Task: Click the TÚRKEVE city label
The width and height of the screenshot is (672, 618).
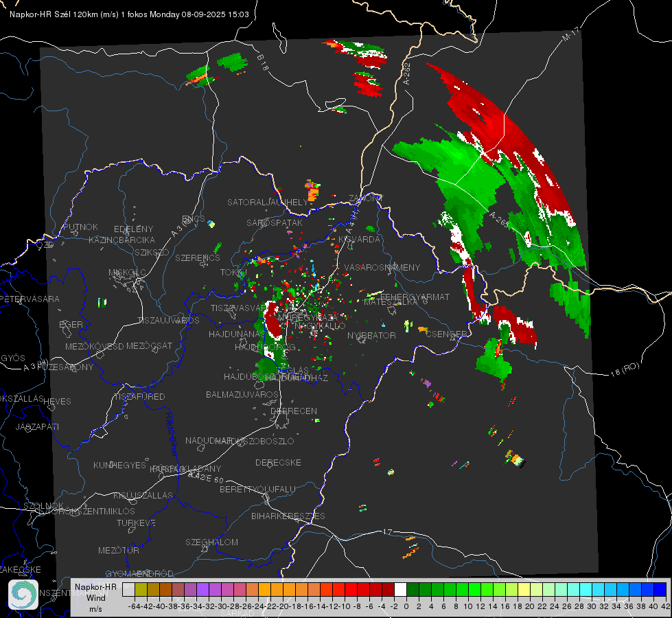Action: tap(137, 523)
